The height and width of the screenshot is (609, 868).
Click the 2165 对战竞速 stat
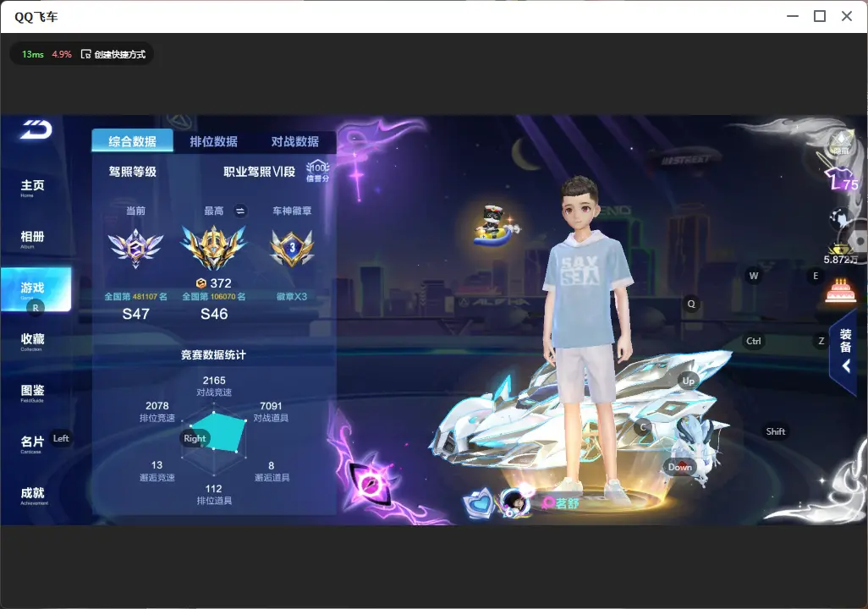click(214, 386)
